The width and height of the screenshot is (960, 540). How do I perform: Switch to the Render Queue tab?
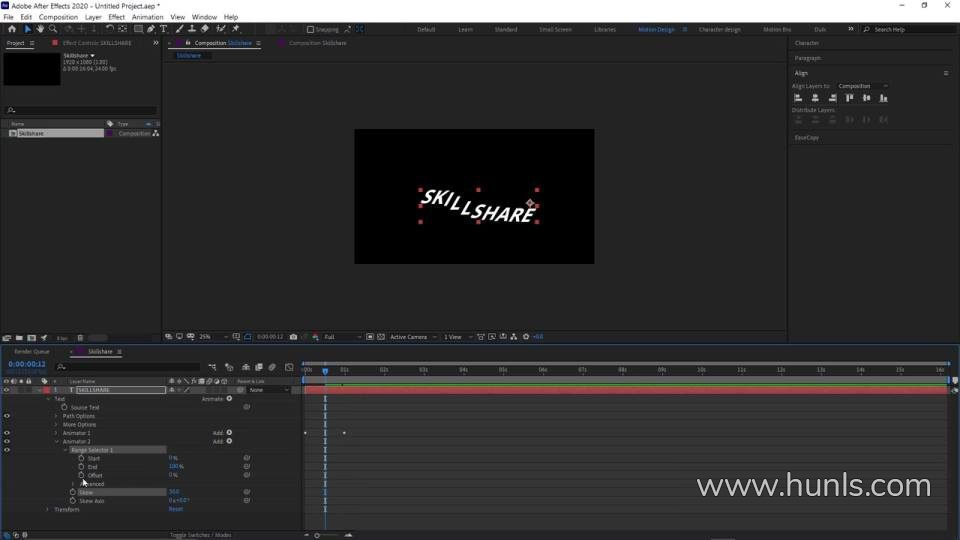click(32, 352)
